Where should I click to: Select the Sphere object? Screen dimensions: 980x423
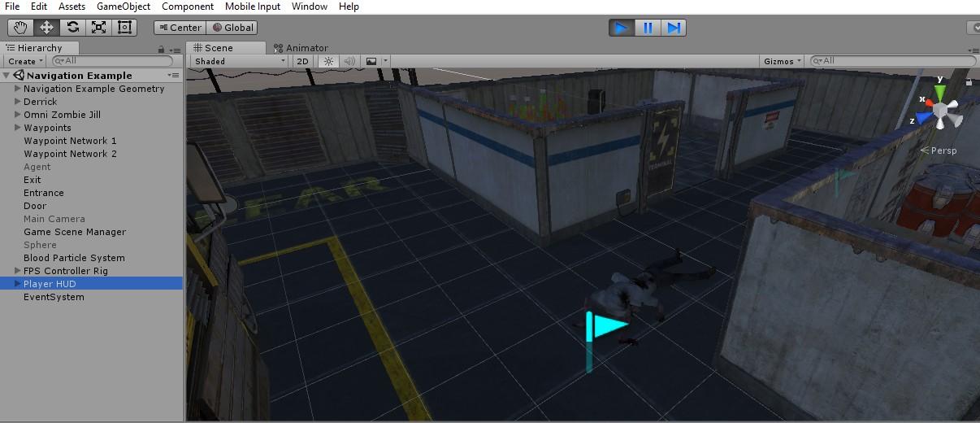41,245
